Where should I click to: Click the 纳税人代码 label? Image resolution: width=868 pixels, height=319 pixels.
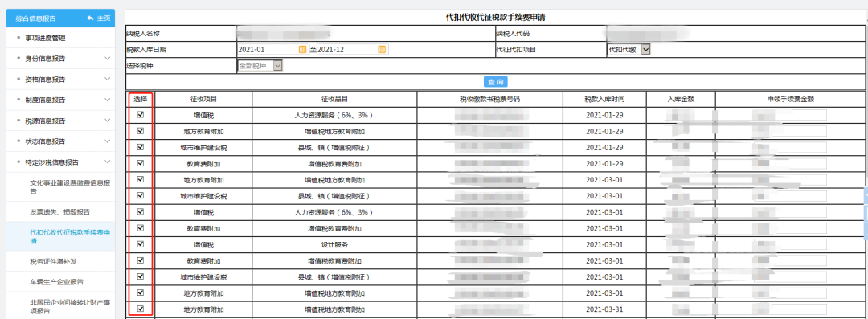pos(513,33)
